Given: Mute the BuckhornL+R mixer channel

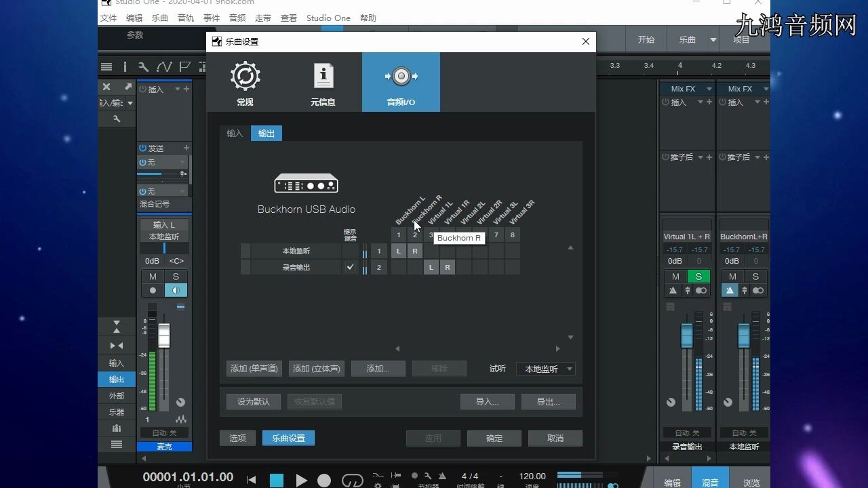Looking at the screenshot, I should (732, 277).
